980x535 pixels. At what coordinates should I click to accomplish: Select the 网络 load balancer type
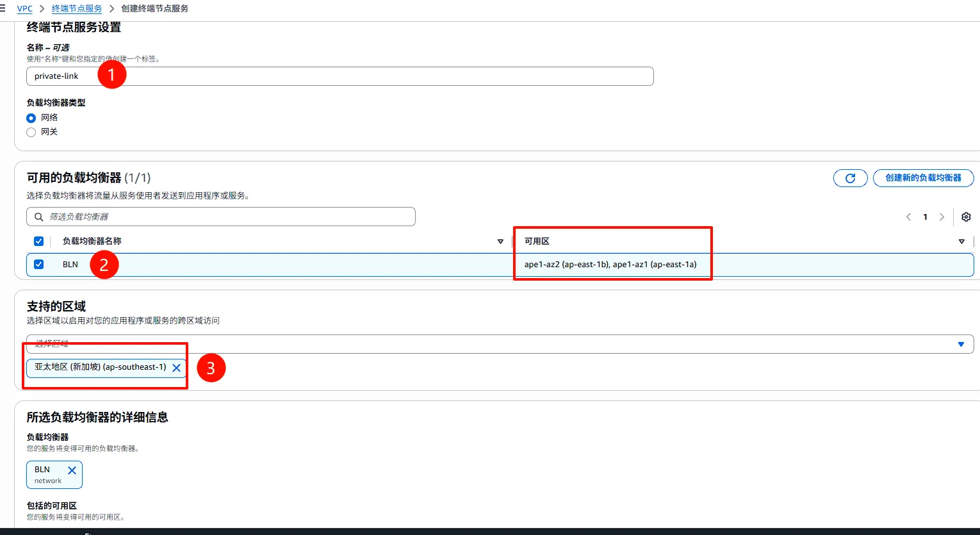[31, 118]
